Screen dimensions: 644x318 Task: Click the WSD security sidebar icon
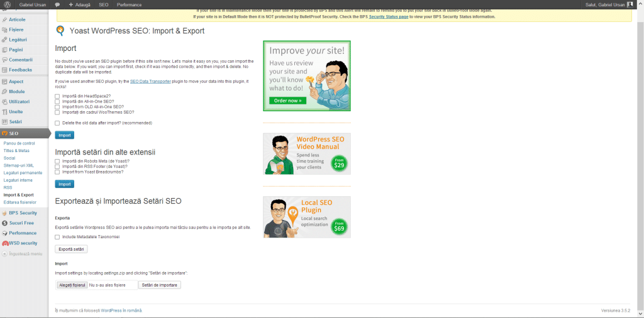pos(5,243)
